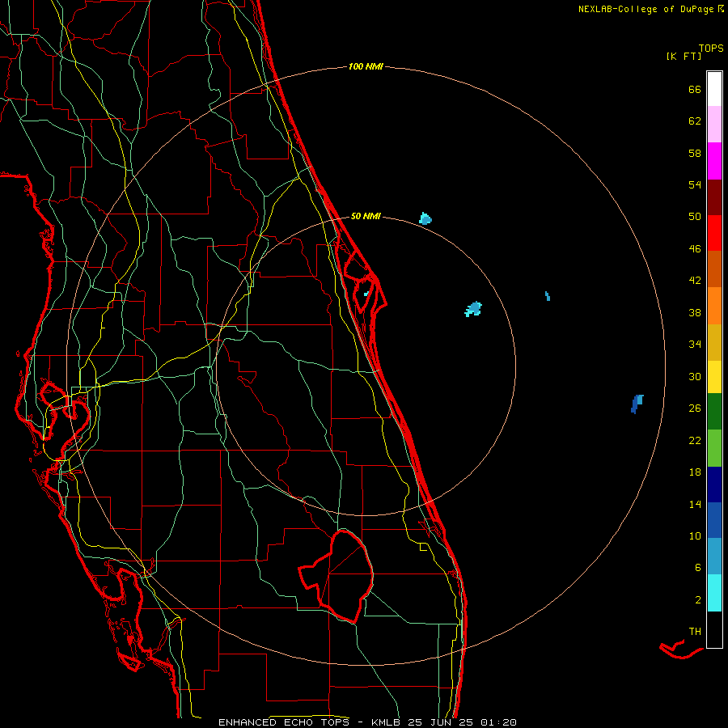Image resolution: width=728 pixels, height=728 pixels.
Task: Click the bright red 46 kft swatch
Action: (714, 233)
